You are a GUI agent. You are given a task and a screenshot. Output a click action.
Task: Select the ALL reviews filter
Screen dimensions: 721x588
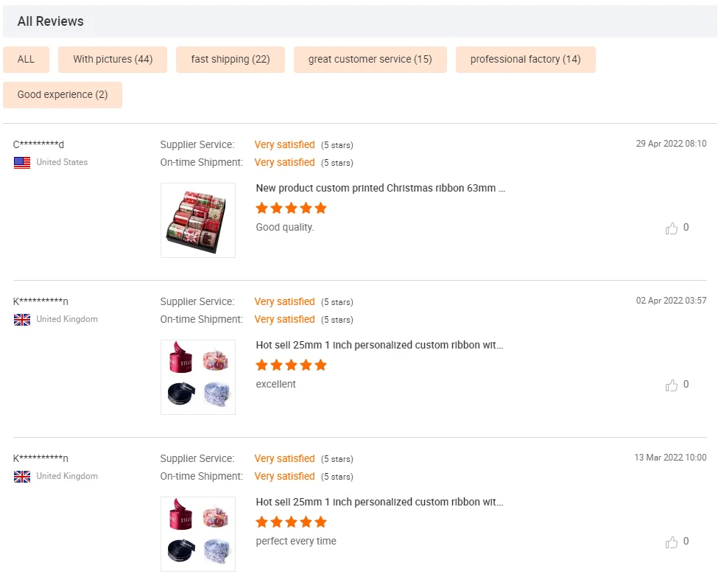point(26,60)
